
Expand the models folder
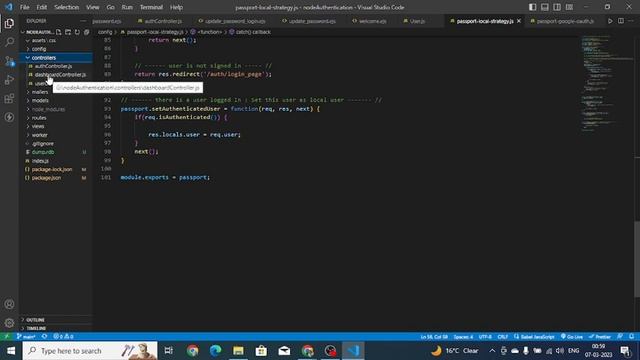(40, 100)
